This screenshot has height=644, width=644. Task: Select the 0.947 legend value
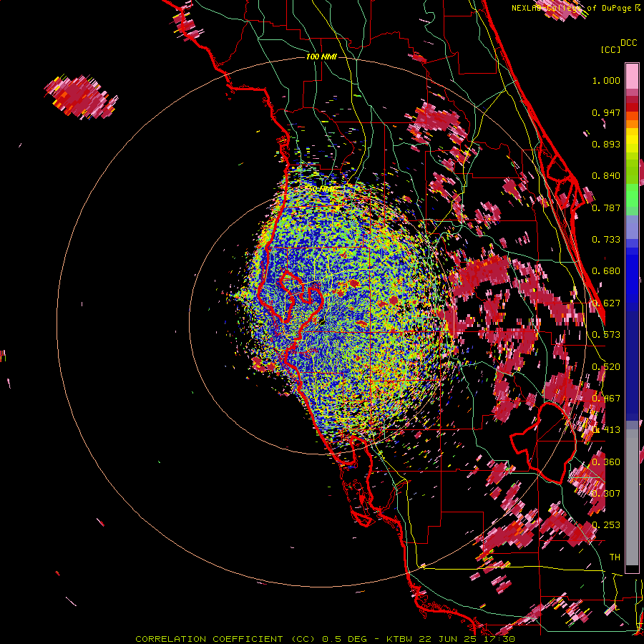pos(606,112)
